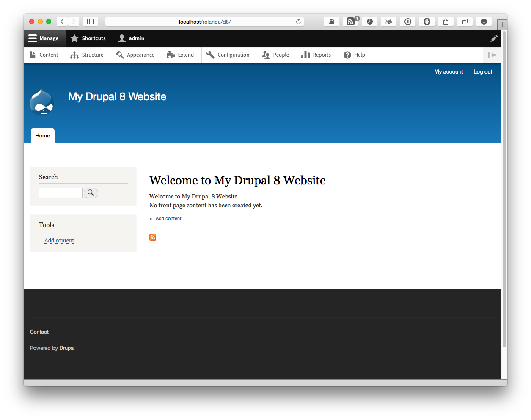Screen dimensions: 531x420
Task: Click the My account link
Action: coord(448,72)
